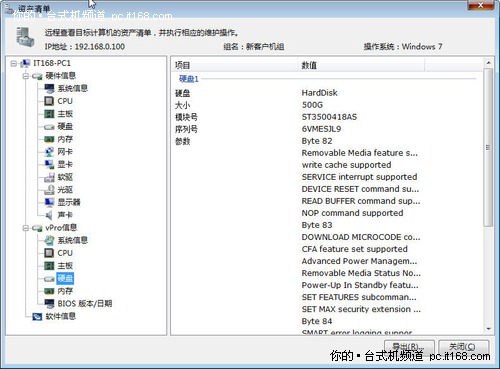Select the 显示器 monitor icon
Image resolution: width=500 pixels, height=369 pixels.
(49, 202)
